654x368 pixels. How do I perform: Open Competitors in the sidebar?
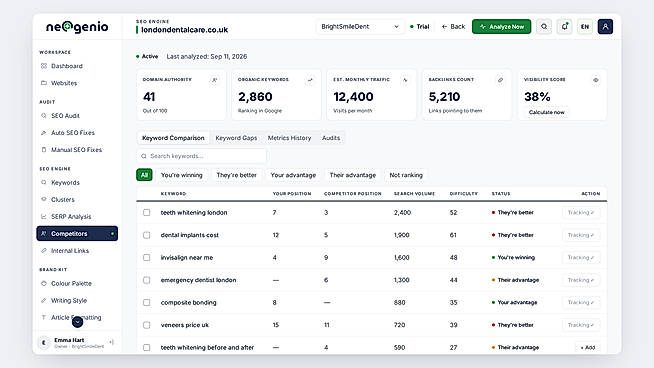tap(77, 234)
